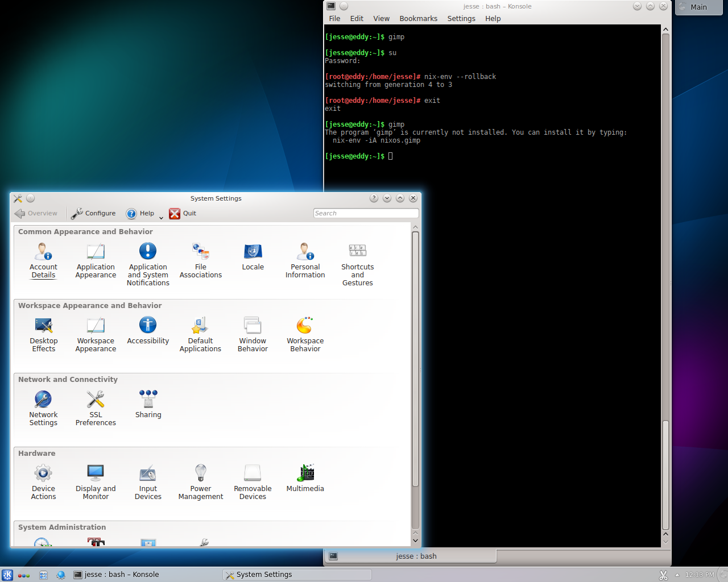Open Display and Monitor settings
The image size is (728, 582).
pos(96,482)
